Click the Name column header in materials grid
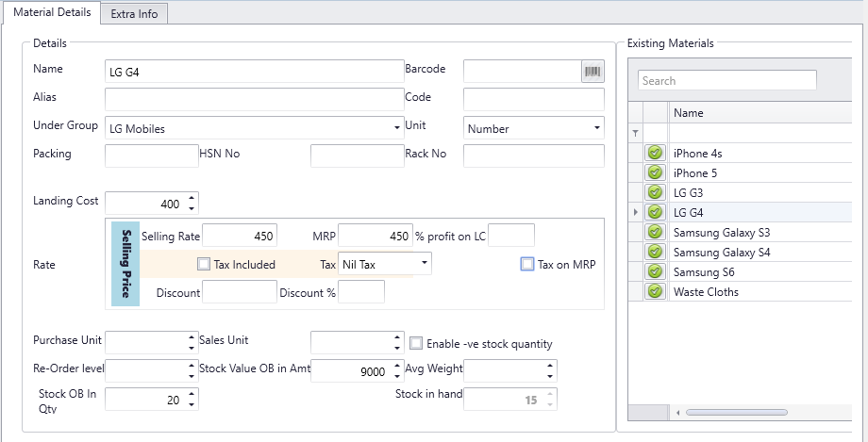 click(760, 113)
